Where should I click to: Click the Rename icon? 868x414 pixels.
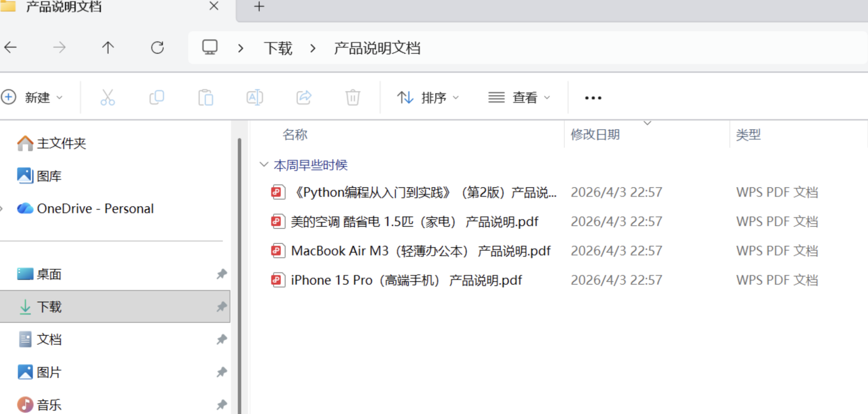click(x=255, y=97)
